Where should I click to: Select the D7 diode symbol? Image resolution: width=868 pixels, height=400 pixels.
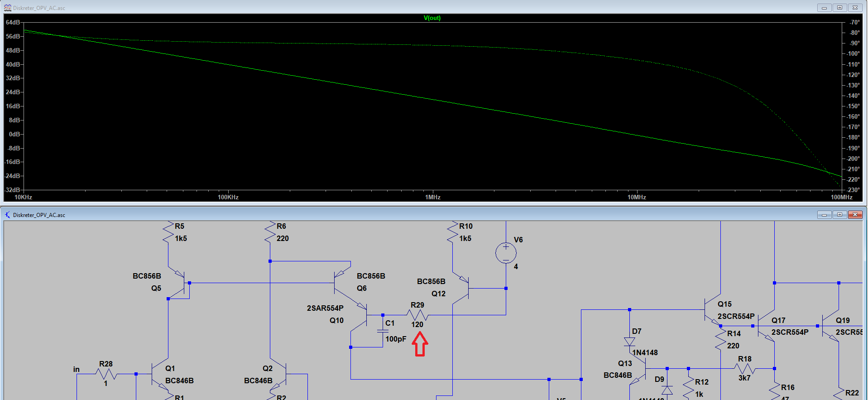tap(629, 342)
